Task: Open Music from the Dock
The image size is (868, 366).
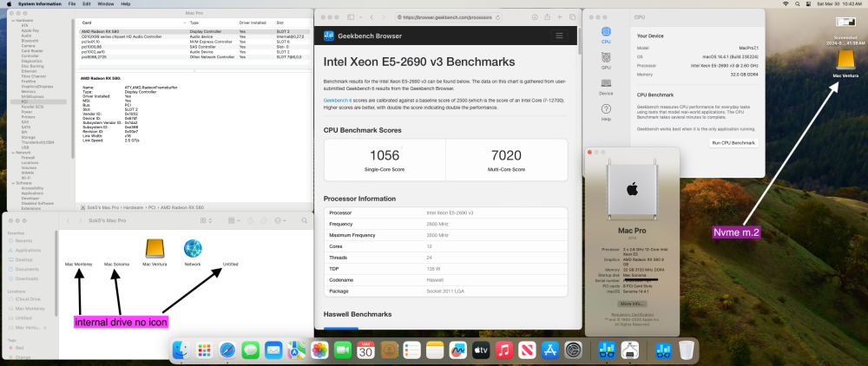Action: (x=503, y=350)
